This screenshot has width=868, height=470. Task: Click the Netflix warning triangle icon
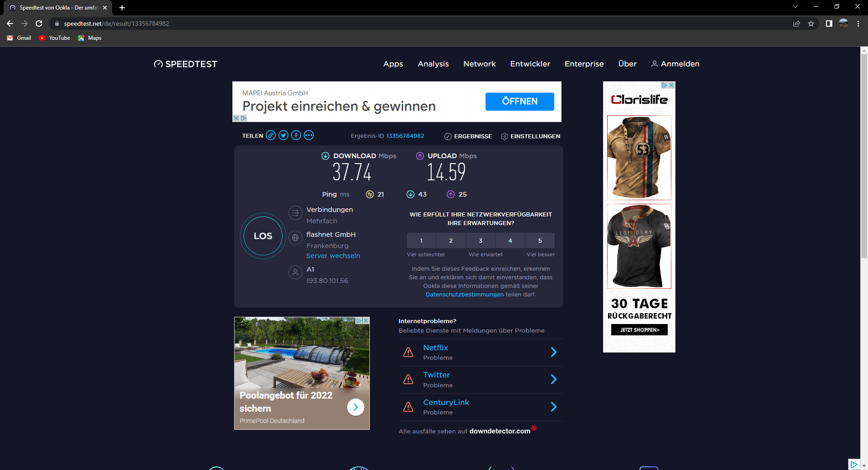point(408,352)
